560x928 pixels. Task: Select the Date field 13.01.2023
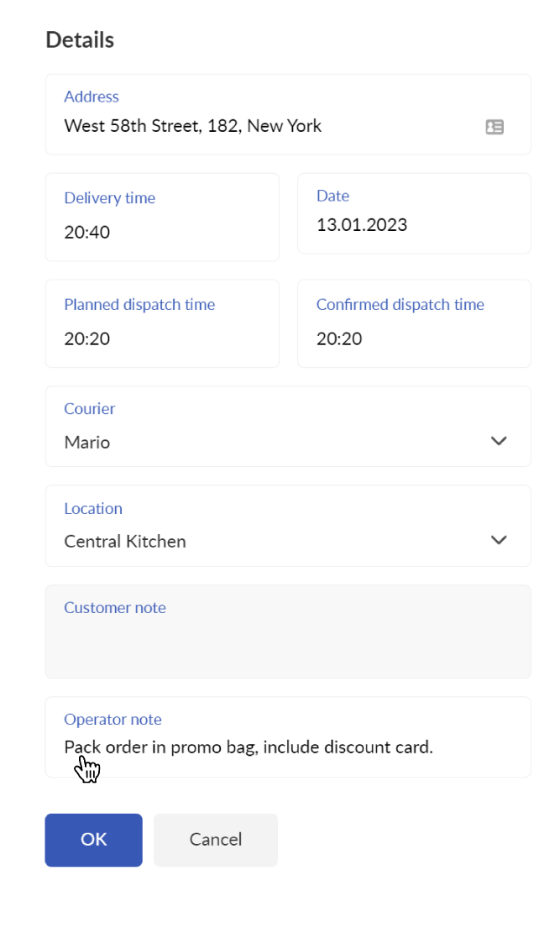coord(414,213)
